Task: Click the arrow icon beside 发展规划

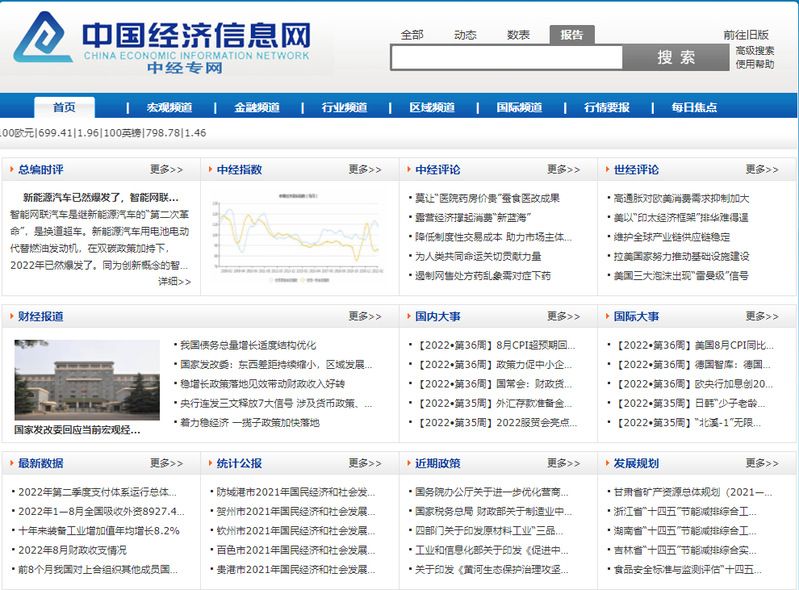Action: click(x=605, y=464)
